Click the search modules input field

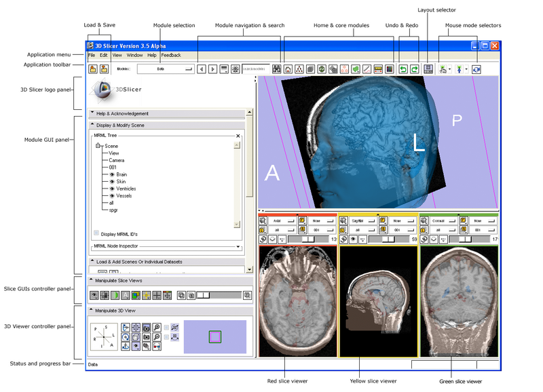point(255,69)
